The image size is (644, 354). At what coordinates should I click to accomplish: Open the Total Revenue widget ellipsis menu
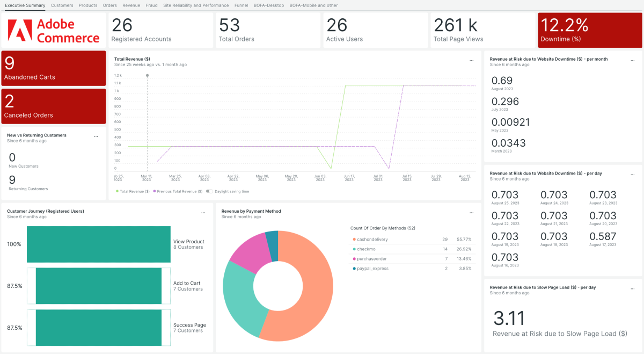point(471,61)
